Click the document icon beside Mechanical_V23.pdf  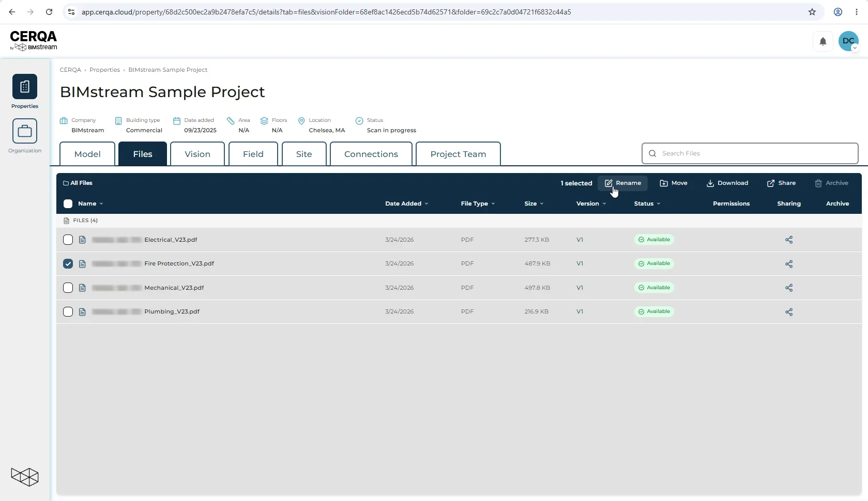(82, 288)
